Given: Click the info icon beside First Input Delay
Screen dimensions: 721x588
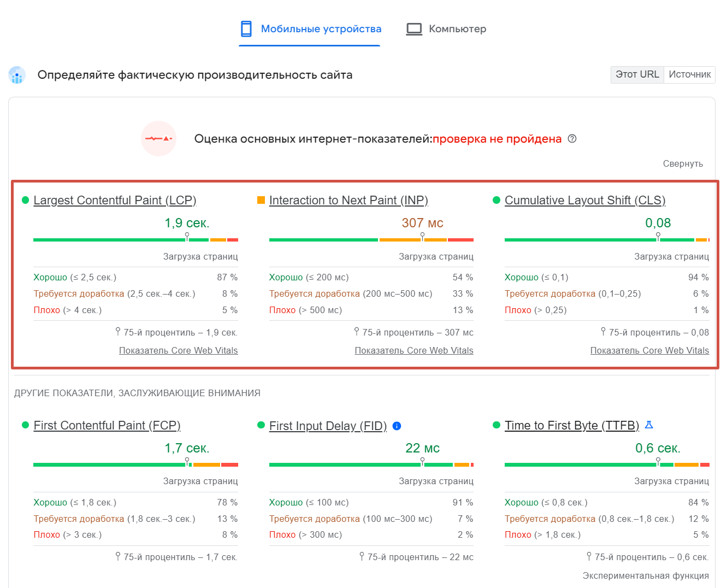Looking at the screenshot, I should [397, 426].
